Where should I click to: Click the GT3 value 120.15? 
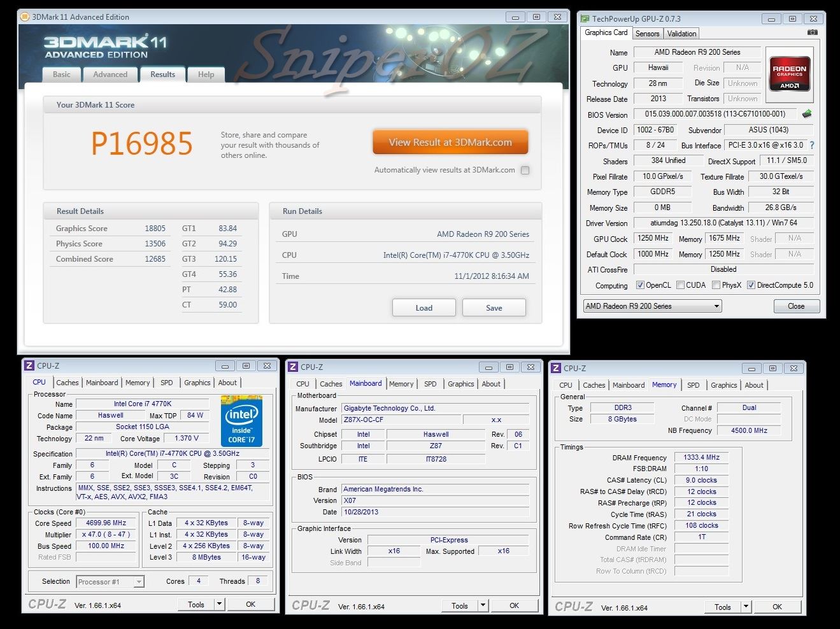(x=225, y=259)
